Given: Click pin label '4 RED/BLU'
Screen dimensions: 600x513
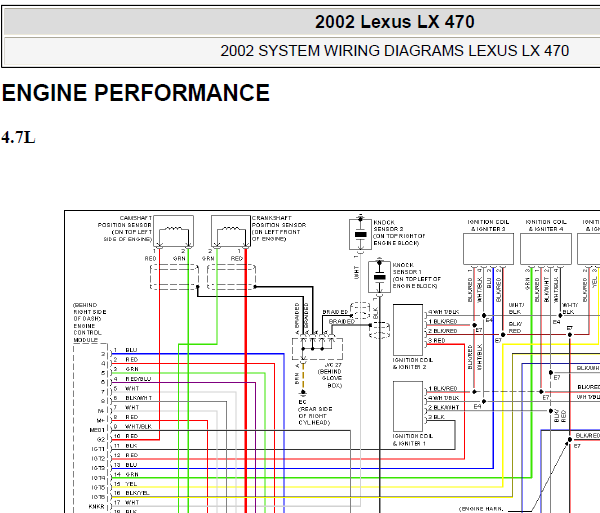Looking at the screenshot, I should 132,379.
